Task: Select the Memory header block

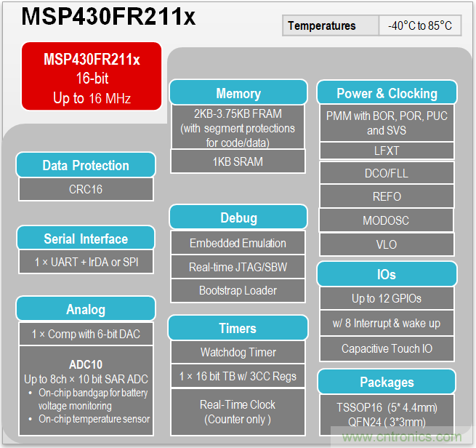Action: [238, 94]
